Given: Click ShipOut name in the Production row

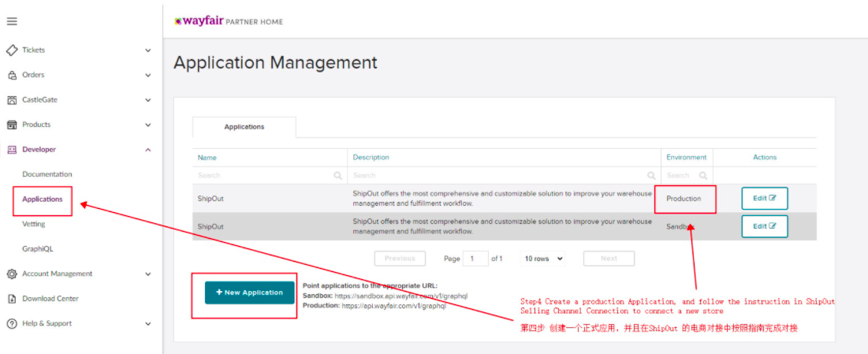Looking at the screenshot, I should [210, 199].
